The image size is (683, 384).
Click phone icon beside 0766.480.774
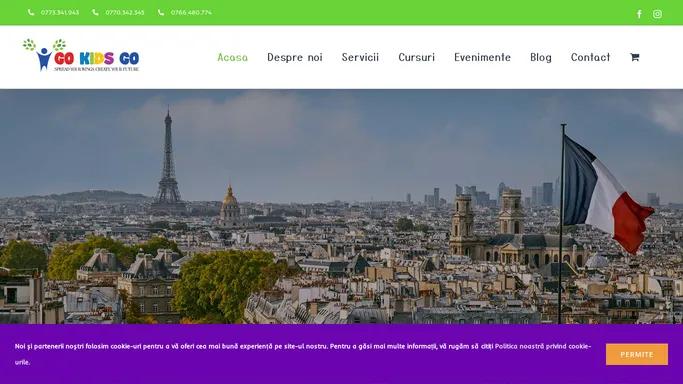coord(161,12)
